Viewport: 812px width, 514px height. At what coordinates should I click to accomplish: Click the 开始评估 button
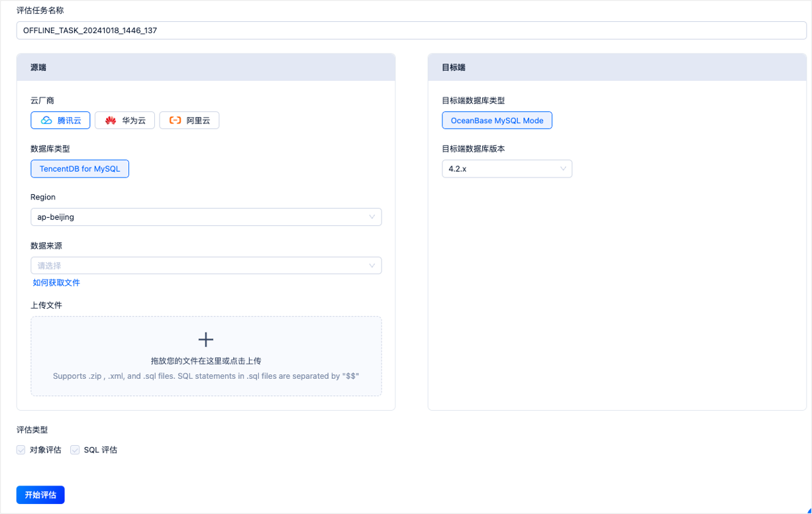pos(40,495)
